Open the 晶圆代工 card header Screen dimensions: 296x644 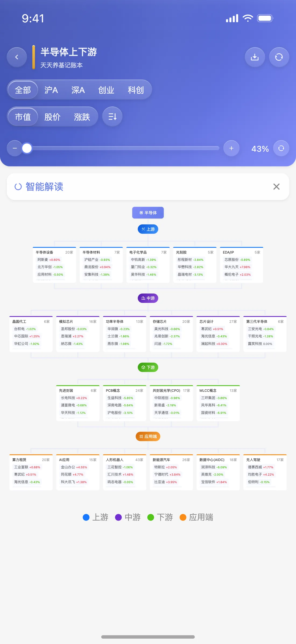click(x=31, y=321)
